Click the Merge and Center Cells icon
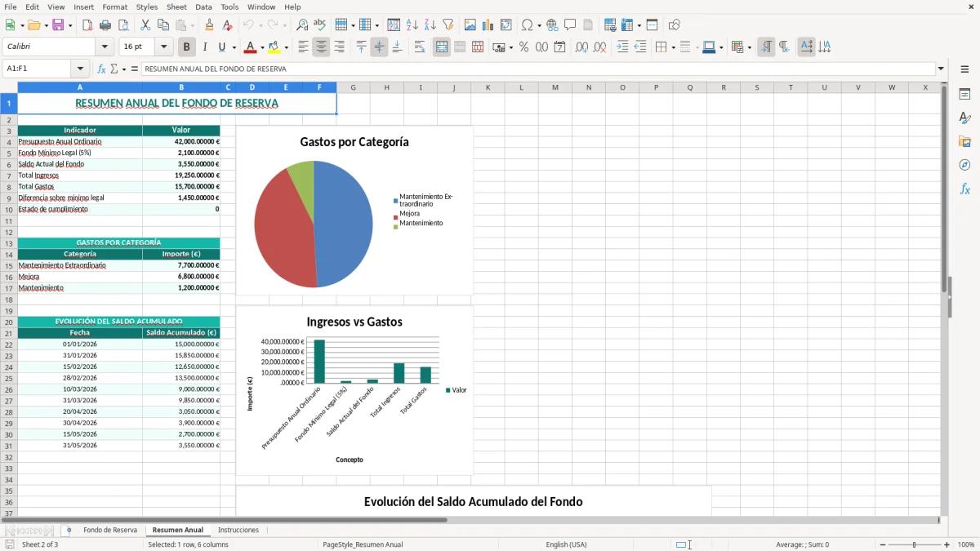The height and width of the screenshot is (551, 980). click(442, 47)
